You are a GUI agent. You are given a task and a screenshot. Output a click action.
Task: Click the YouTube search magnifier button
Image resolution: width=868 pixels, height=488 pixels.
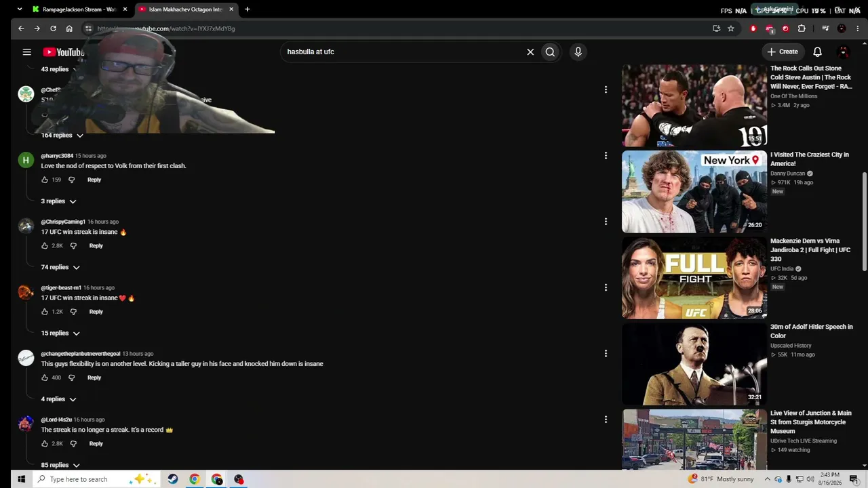point(550,52)
